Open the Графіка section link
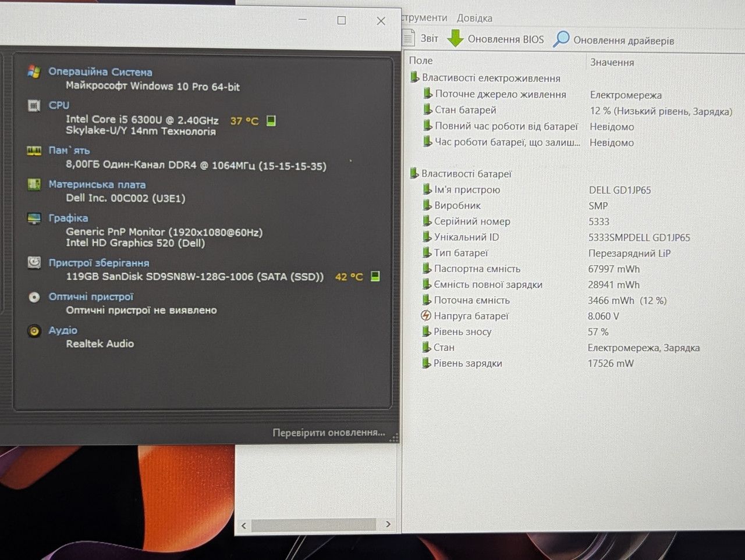 pyautogui.click(x=68, y=218)
